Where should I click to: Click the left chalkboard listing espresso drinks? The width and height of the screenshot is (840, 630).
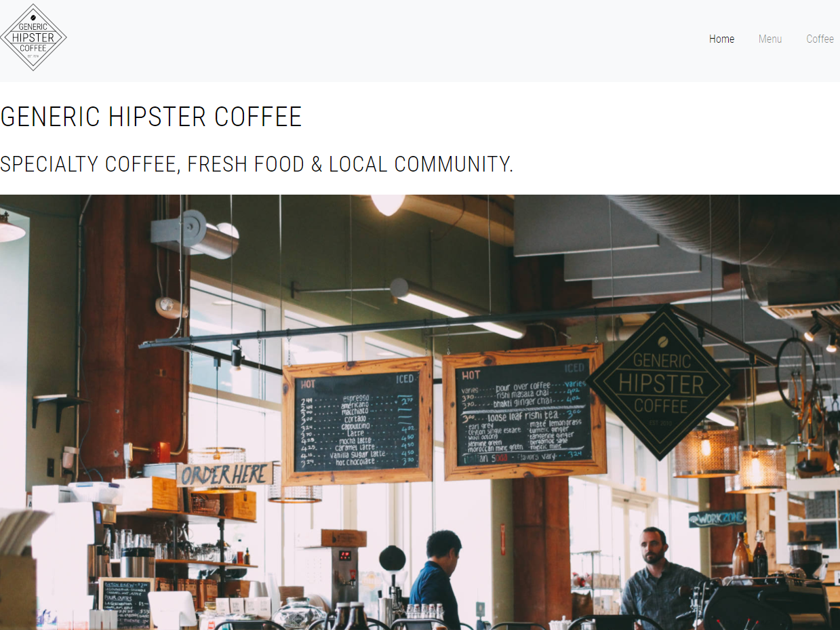click(357, 420)
